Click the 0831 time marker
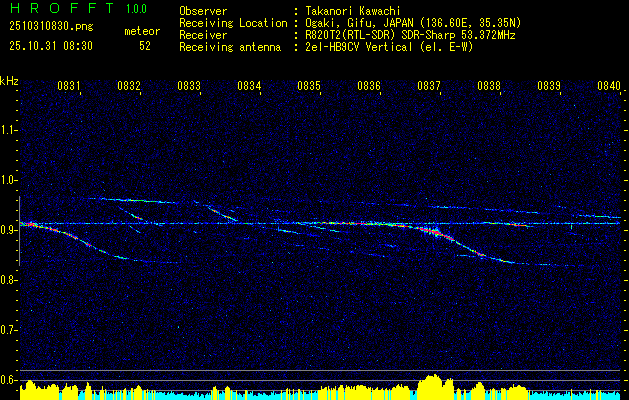This screenshot has height=400, width=629. 69,85
